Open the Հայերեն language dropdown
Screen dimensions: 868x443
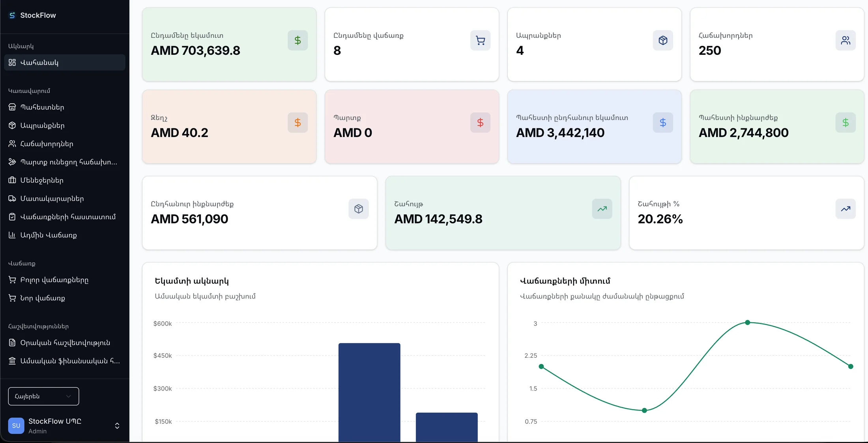43,396
